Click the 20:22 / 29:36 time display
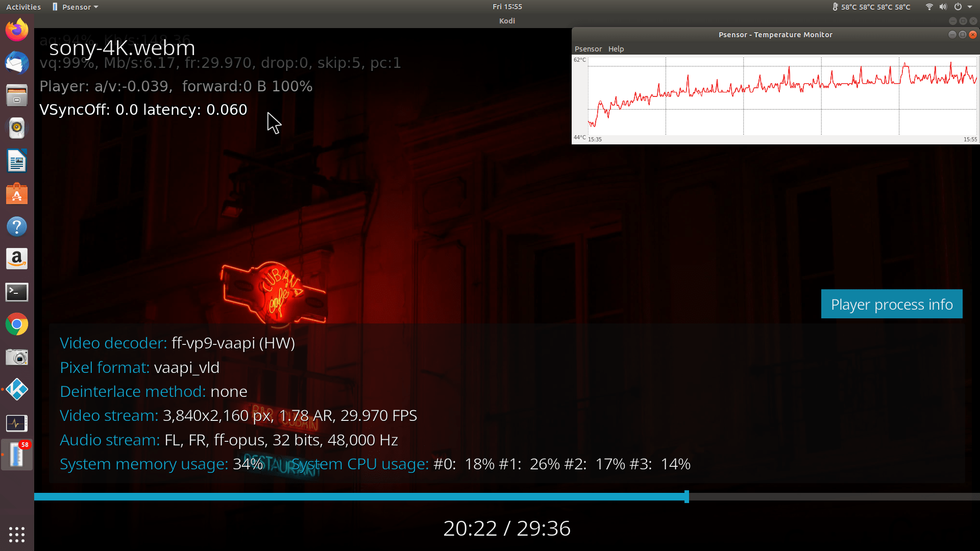This screenshot has width=980, height=551. [x=507, y=529]
